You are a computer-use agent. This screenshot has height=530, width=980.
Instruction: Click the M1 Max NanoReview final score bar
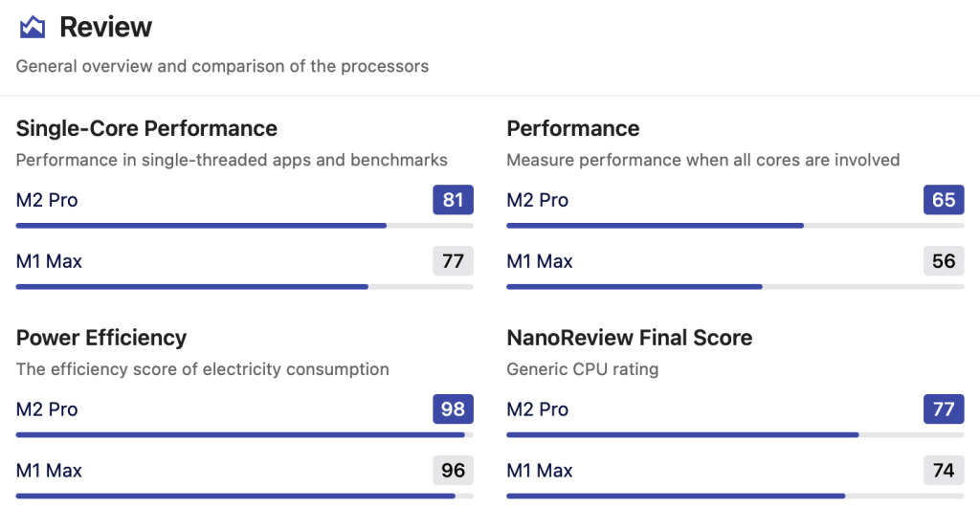(734, 496)
